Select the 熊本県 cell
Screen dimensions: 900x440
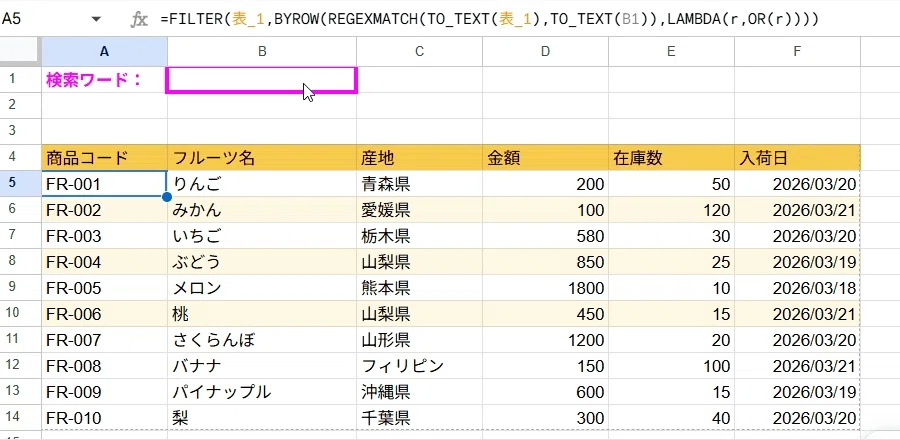(419, 287)
